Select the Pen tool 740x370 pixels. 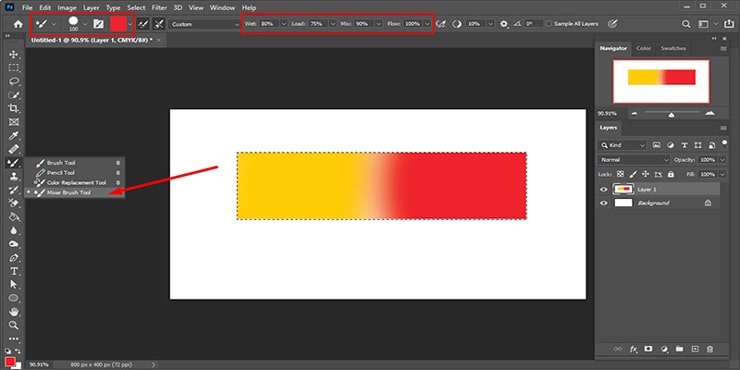(x=14, y=258)
